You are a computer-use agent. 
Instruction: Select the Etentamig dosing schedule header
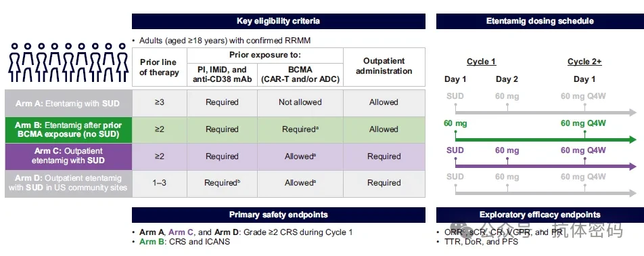[x=540, y=21]
